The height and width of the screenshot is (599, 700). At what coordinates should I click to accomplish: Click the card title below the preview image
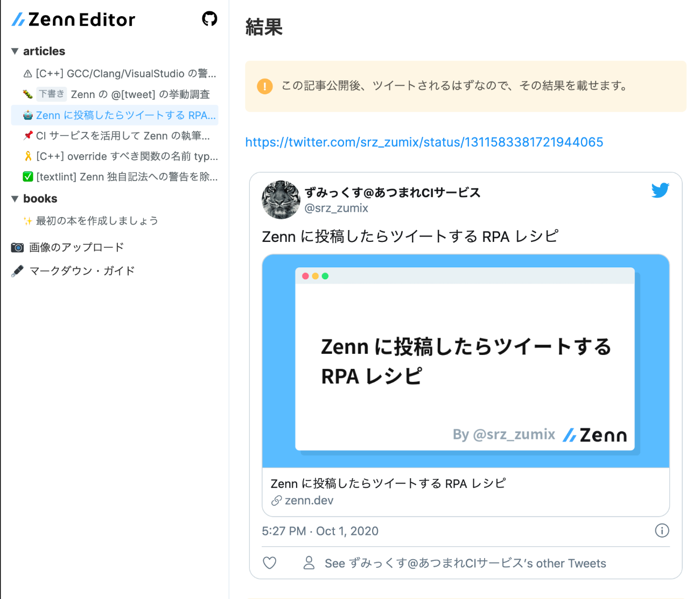tap(388, 483)
